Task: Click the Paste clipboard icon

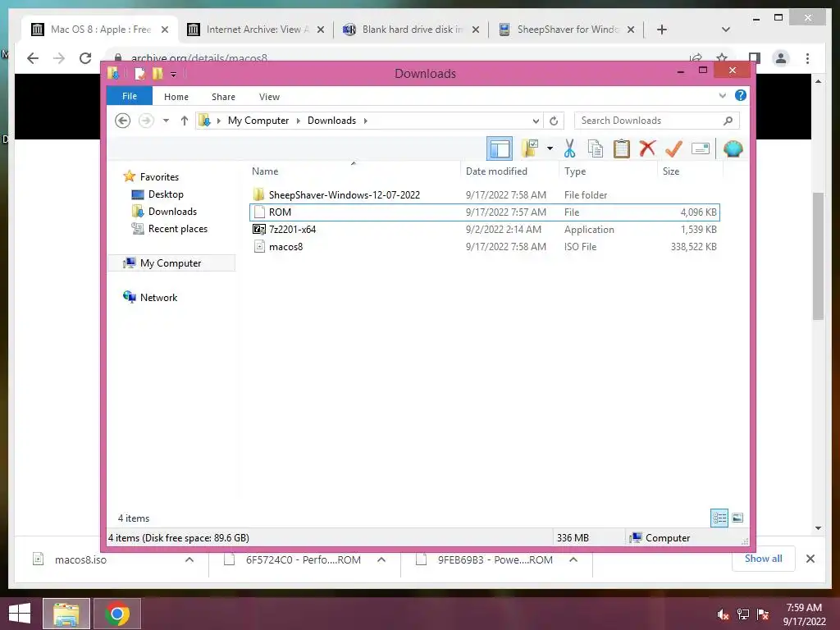Action: click(622, 148)
